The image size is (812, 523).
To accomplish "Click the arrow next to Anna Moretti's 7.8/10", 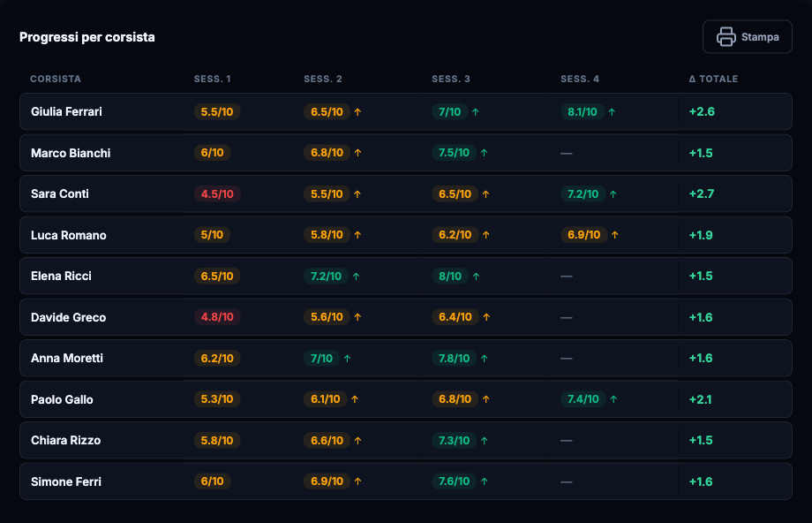I will 485,358.
